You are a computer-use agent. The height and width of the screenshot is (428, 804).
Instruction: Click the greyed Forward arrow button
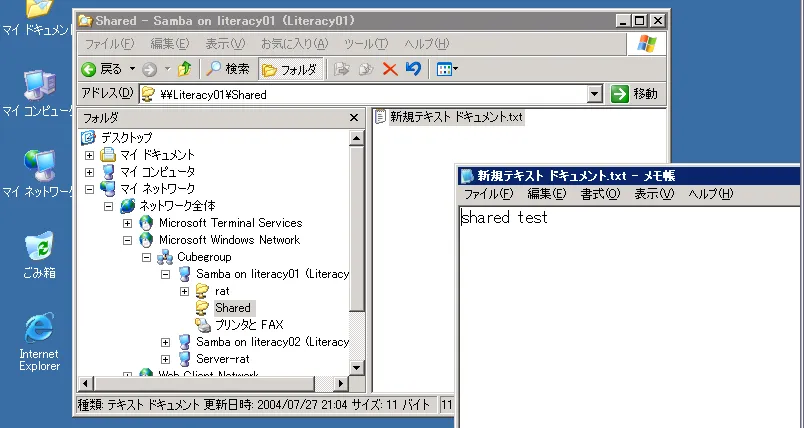149,69
